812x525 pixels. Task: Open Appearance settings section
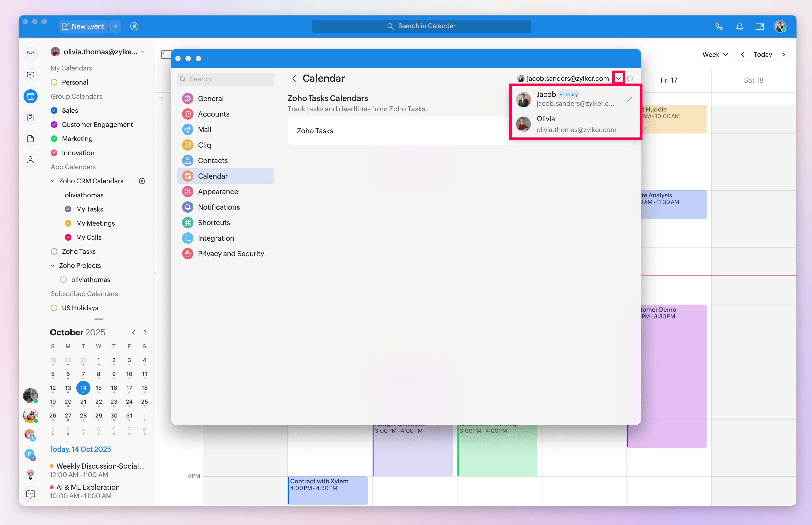tap(218, 192)
